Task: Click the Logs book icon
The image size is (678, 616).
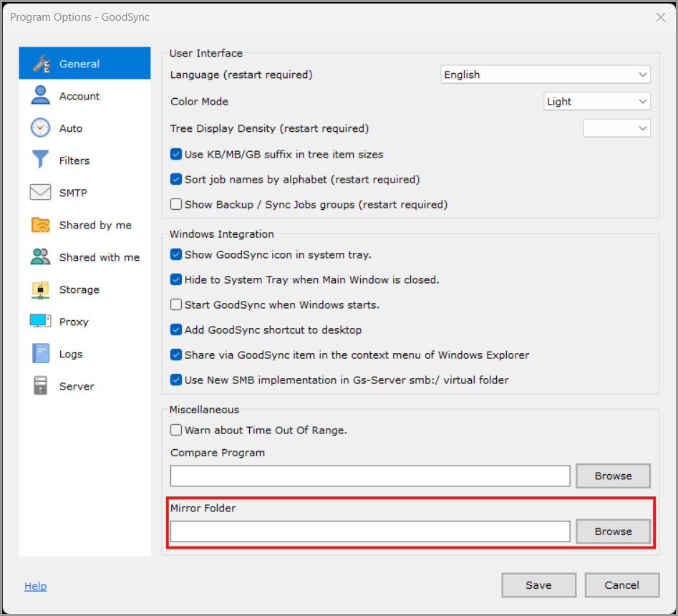Action: pyautogui.click(x=41, y=353)
